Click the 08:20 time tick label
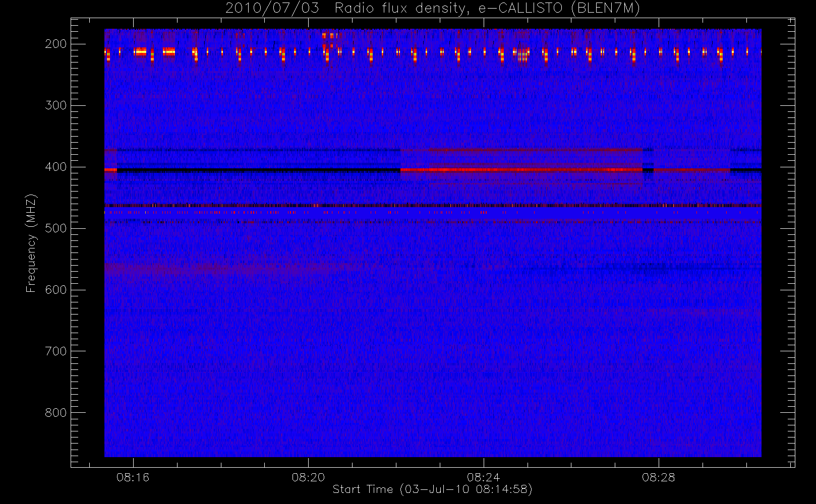 click(x=308, y=477)
